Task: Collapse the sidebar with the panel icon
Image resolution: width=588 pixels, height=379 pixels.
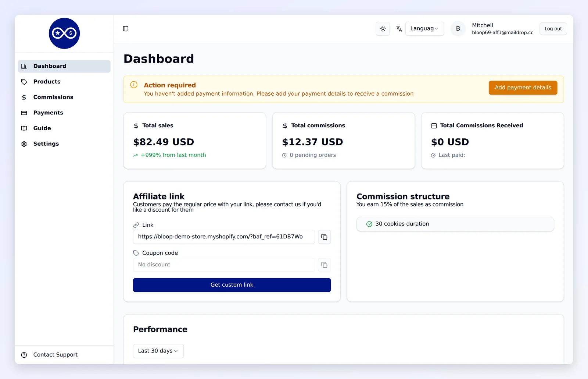Action: point(126,29)
